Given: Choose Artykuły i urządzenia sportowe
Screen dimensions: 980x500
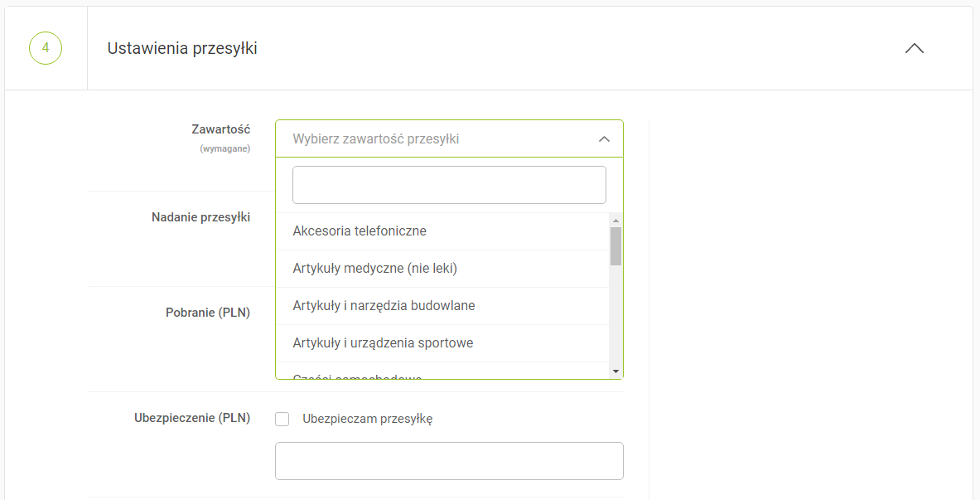Looking at the screenshot, I should click(x=383, y=343).
